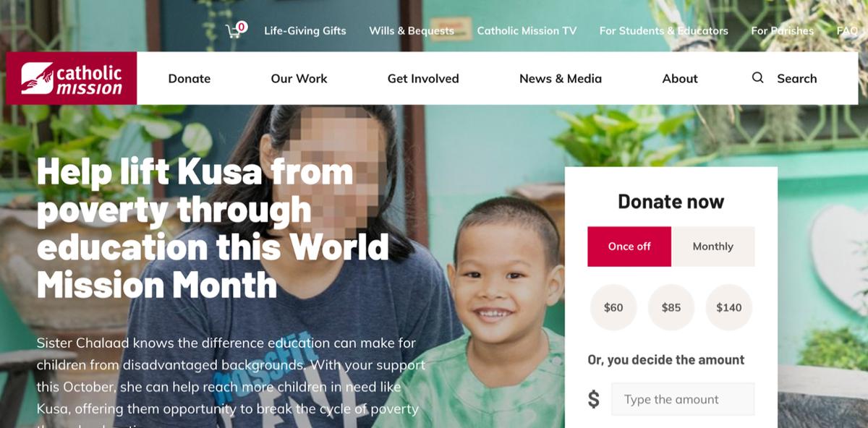Visit Catholic Mission TV link
The width and height of the screenshot is (868, 428).
click(x=527, y=31)
